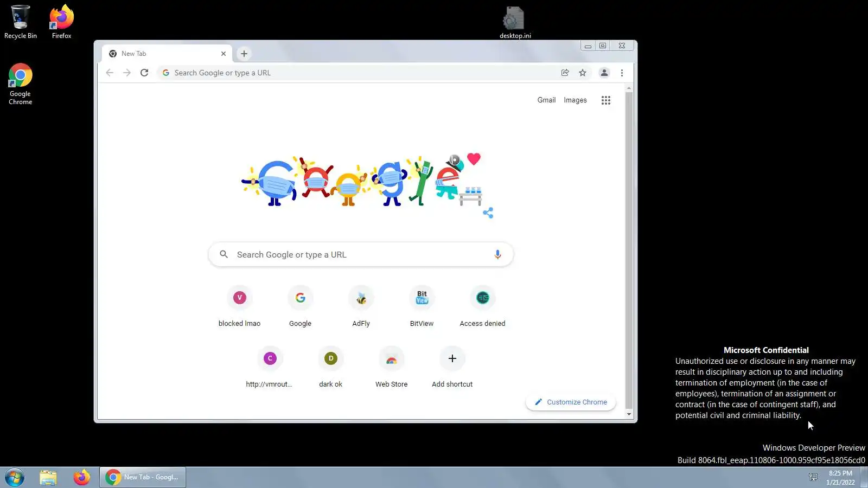The height and width of the screenshot is (488, 868).
Task: Open the Chrome profile avatar menu
Action: (604, 73)
